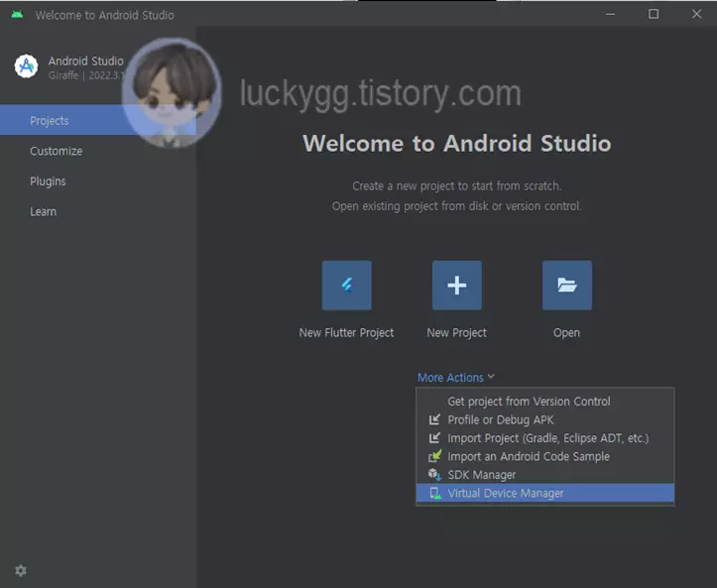Image resolution: width=717 pixels, height=588 pixels.
Task: Click the Open label text
Action: coord(566,333)
